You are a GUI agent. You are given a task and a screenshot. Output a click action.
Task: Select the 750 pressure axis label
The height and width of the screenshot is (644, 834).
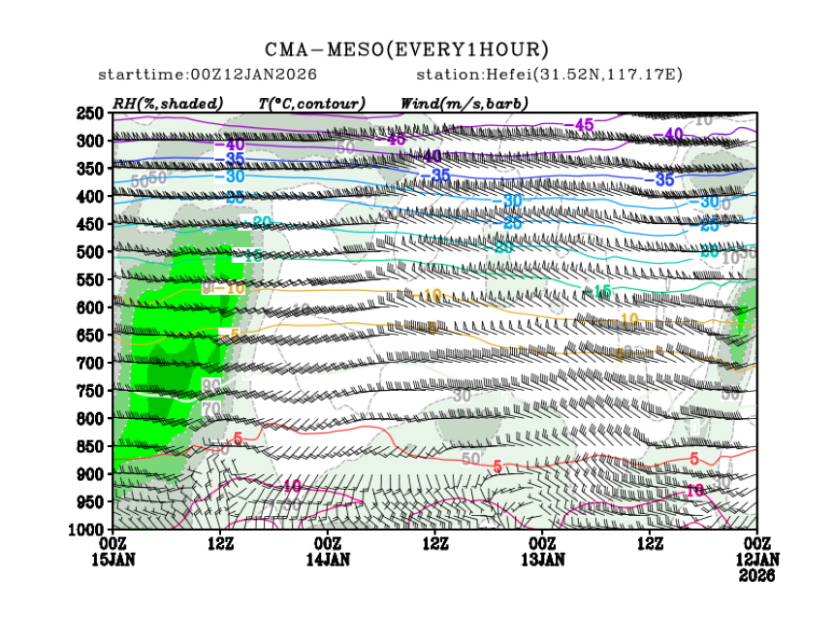(90, 390)
